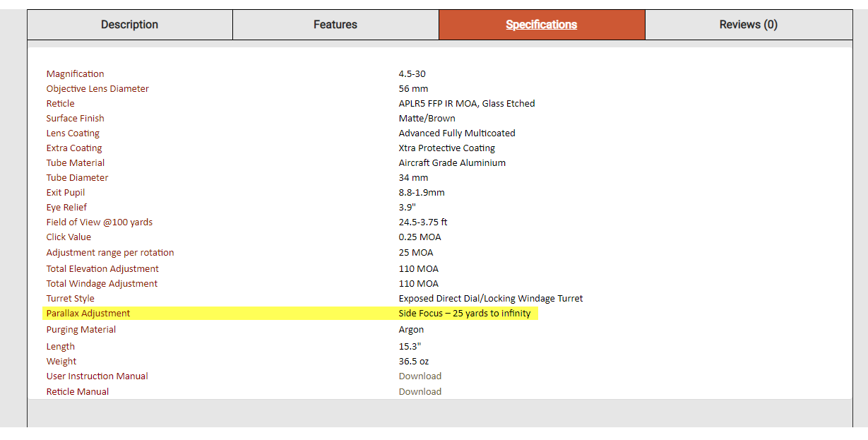Click the Objective Lens Diameter label

(x=97, y=89)
